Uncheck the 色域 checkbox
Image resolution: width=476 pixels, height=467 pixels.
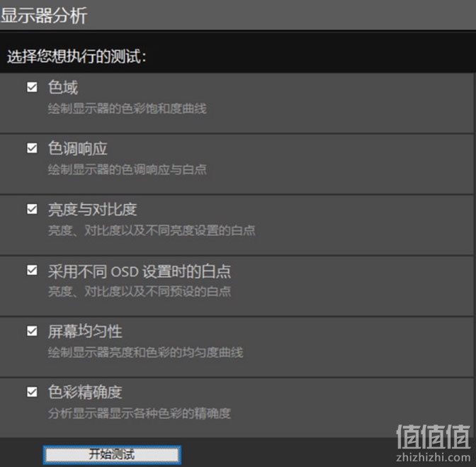(32, 87)
